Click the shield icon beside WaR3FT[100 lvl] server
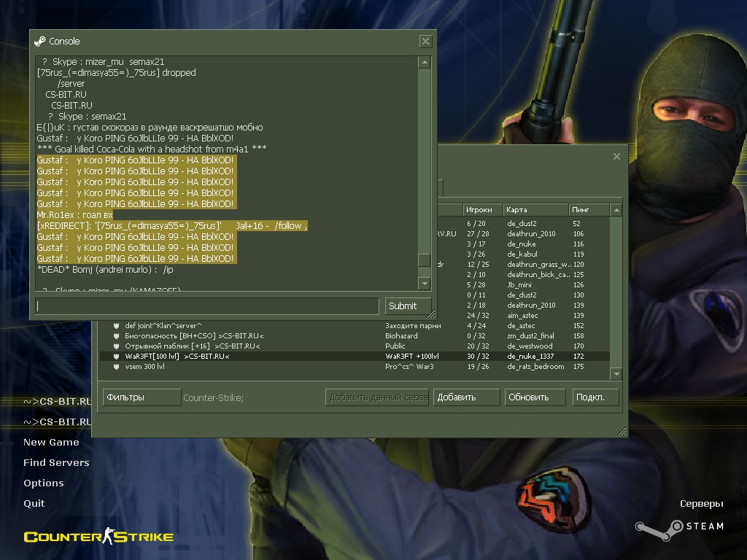The width and height of the screenshot is (747, 560). [x=116, y=356]
